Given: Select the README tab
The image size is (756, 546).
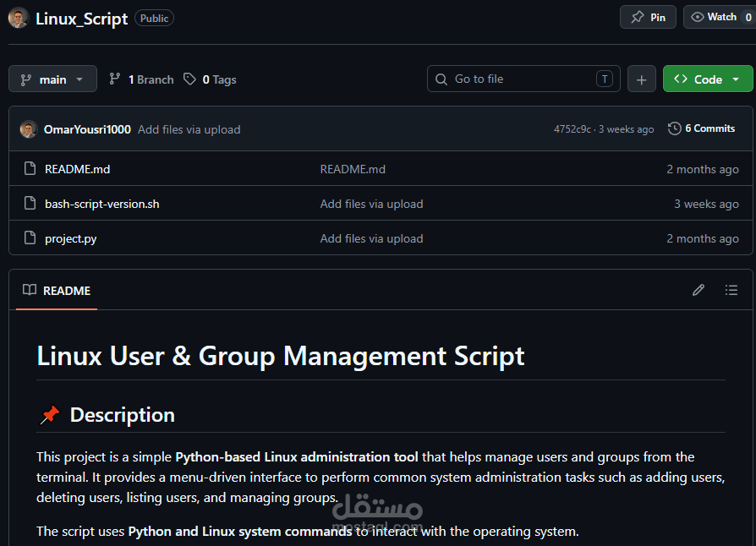Looking at the screenshot, I should (x=57, y=291).
